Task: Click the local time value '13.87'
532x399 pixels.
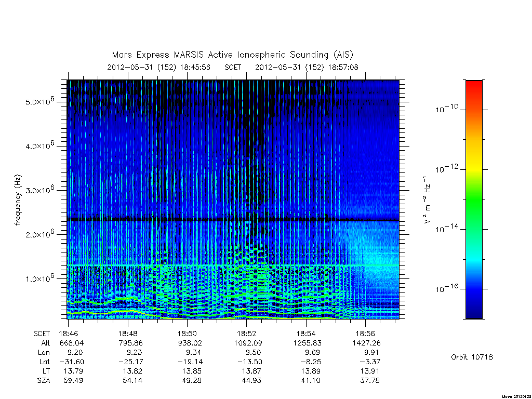Action: [x=251, y=371]
